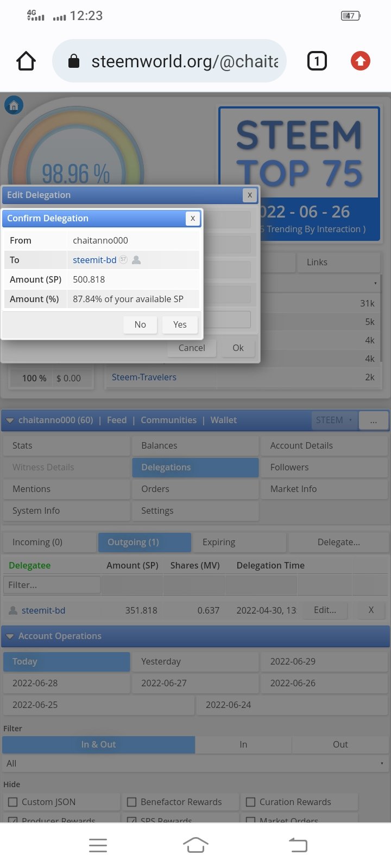This screenshot has height=868, width=391.
Task: Decline delegation by clicking No
Action: pos(140,324)
